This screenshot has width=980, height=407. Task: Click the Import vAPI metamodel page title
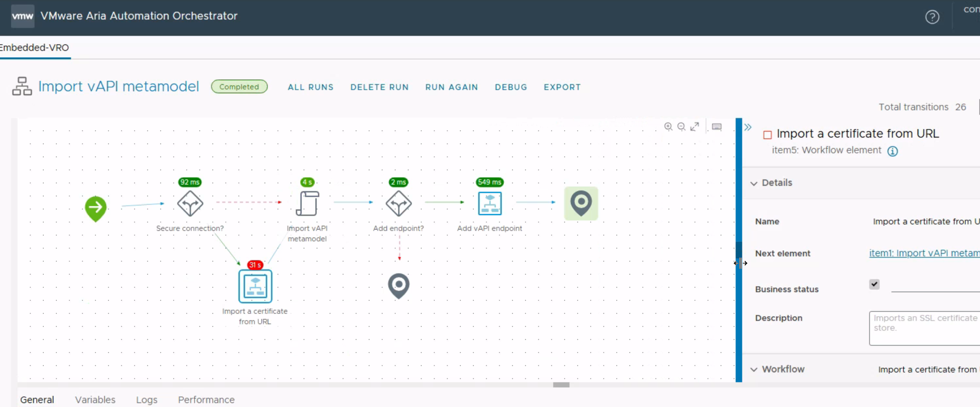point(119,86)
